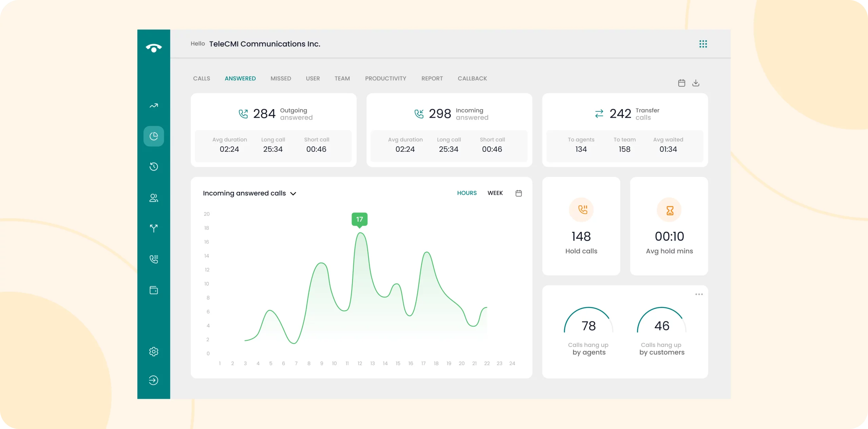Open the calendar icon beside download icon

tap(682, 83)
